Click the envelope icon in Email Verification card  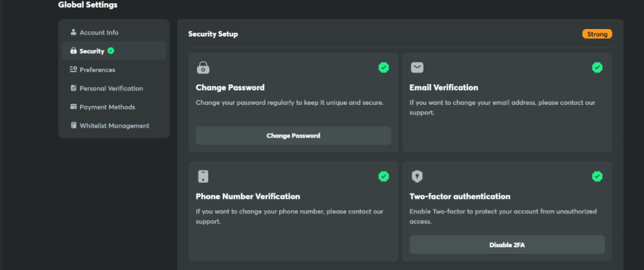click(x=417, y=67)
